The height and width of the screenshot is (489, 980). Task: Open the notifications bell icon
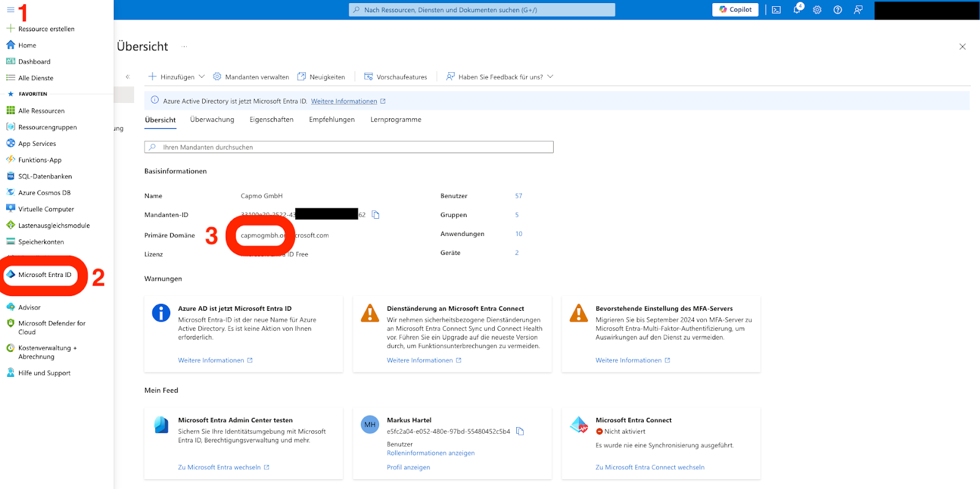coord(797,10)
